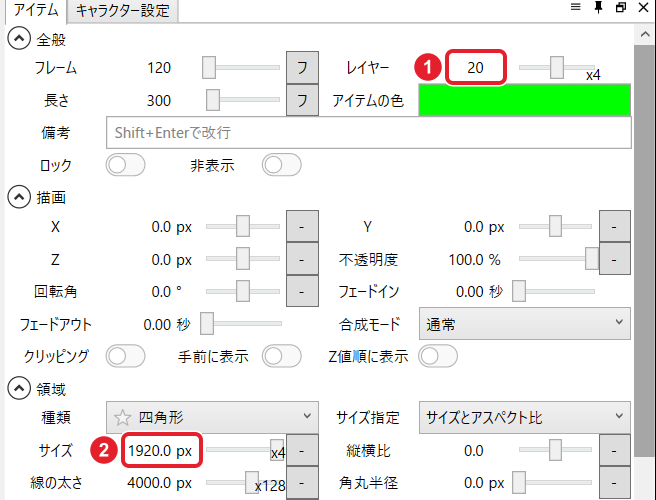
Task: Click the フェードイン value 0.00 秒
Action: point(479,292)
